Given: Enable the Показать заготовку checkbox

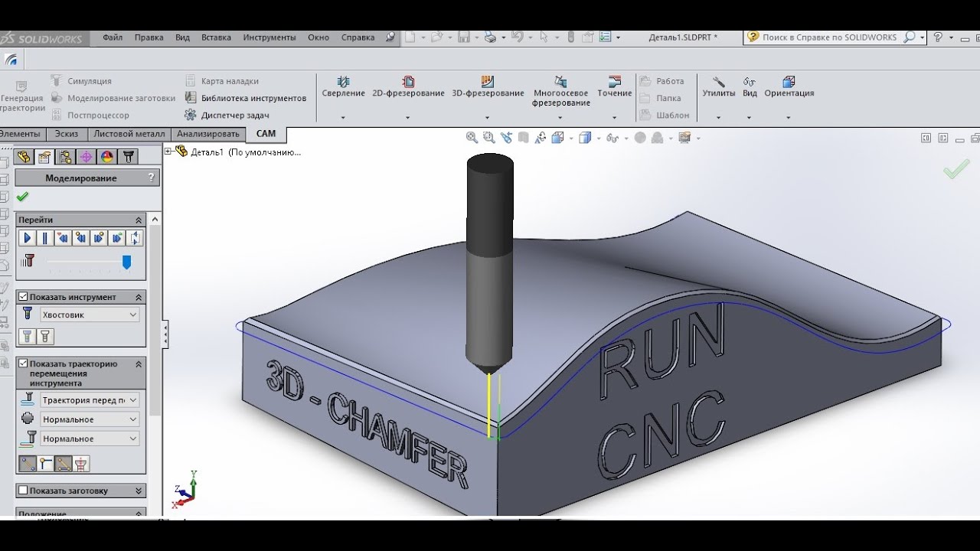Looking at the screenshot, I should coord(23,491).
